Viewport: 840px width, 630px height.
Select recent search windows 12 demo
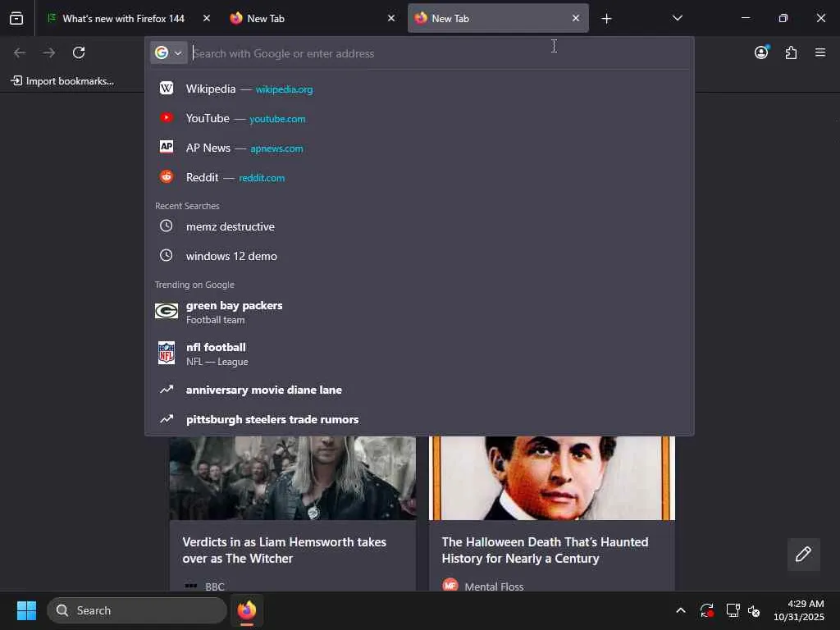pos(419,256)
